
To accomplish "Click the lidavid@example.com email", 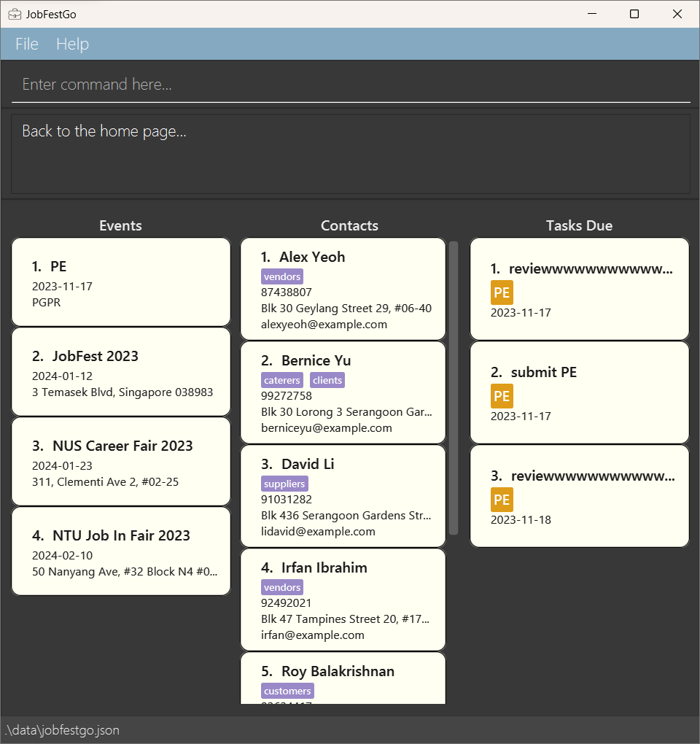I will tap(318, 532).
